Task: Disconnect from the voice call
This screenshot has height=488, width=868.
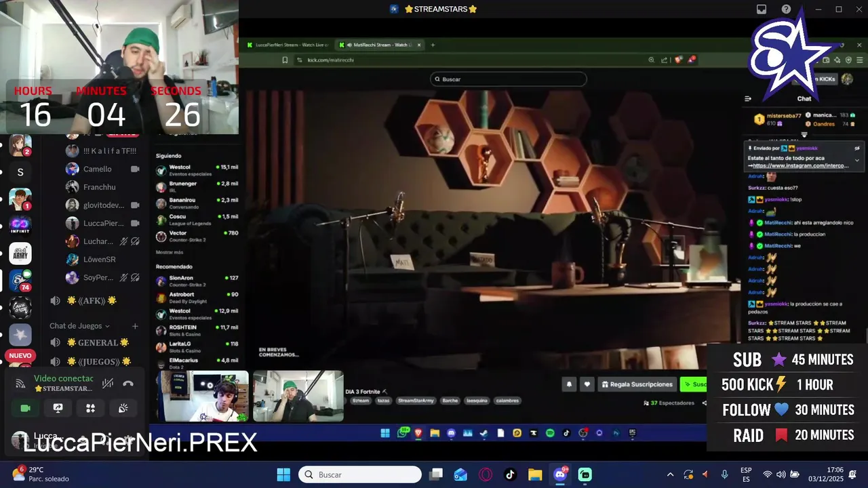Action: tap(128, 384)
